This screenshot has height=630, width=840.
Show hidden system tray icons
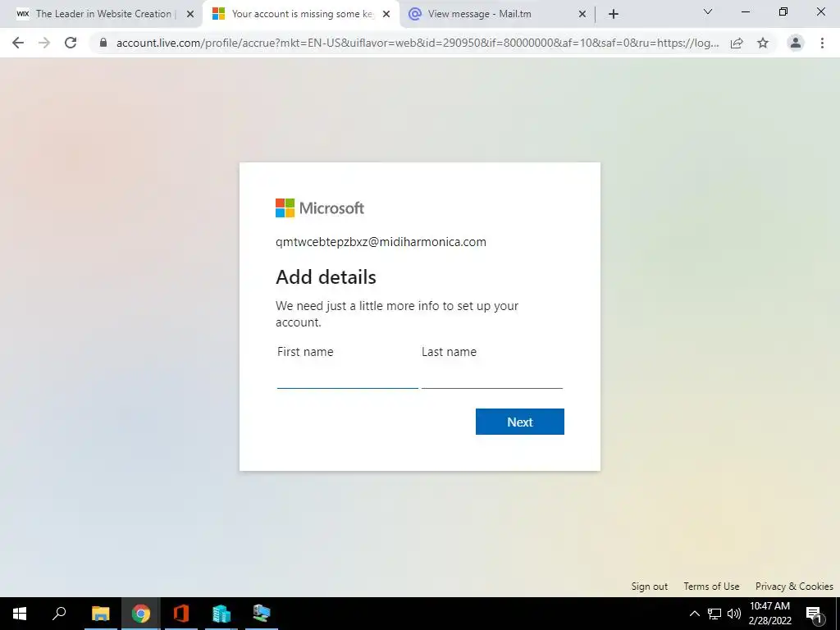click(694, 614)
